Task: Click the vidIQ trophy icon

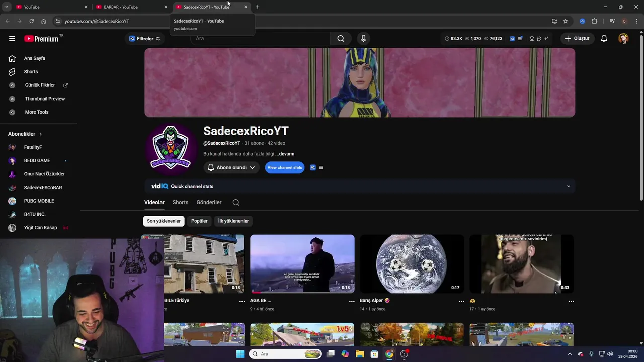Action: 532,39
